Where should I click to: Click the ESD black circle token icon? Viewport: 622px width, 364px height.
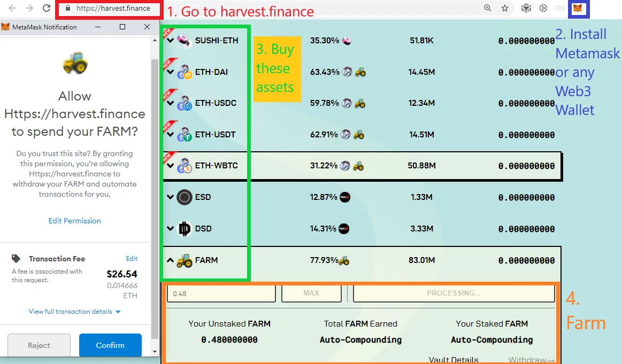pyautogui.click(x=185, y=197)
